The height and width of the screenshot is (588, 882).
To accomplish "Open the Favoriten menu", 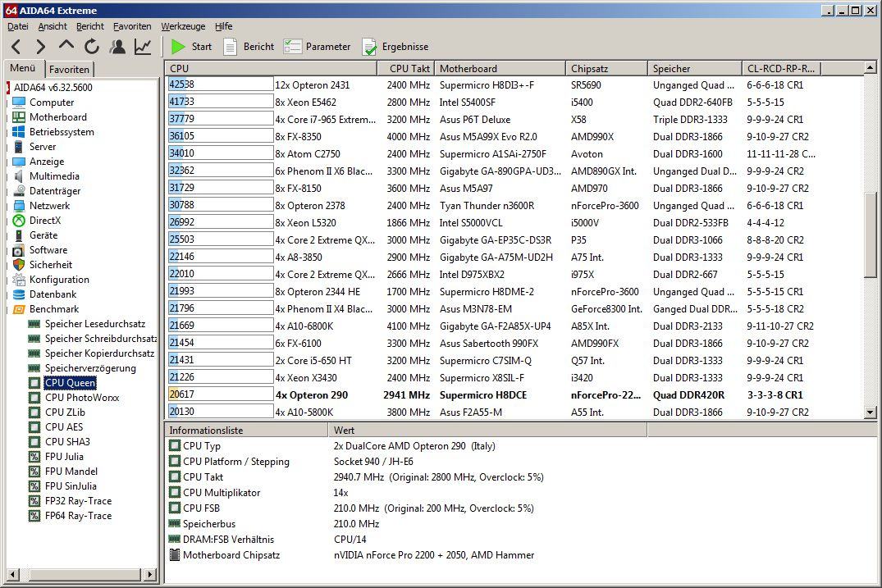I will point(132,26).
